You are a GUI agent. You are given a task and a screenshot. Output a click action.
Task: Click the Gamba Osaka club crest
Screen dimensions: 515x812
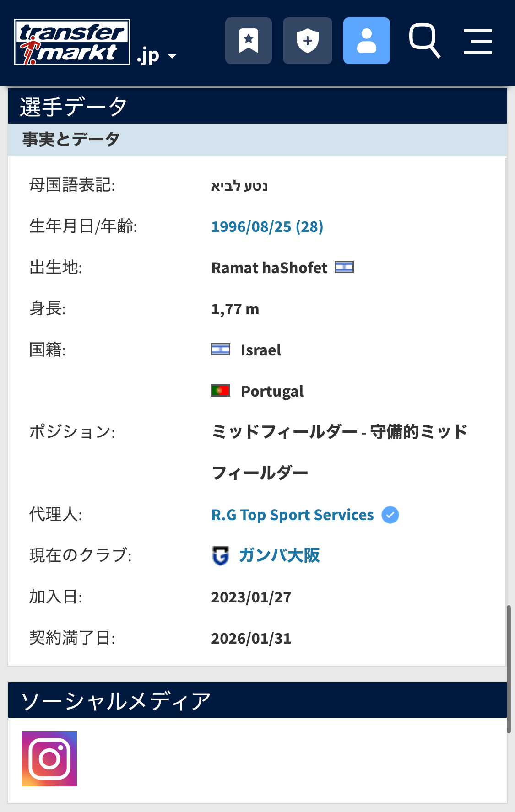[x=221, y=556]
